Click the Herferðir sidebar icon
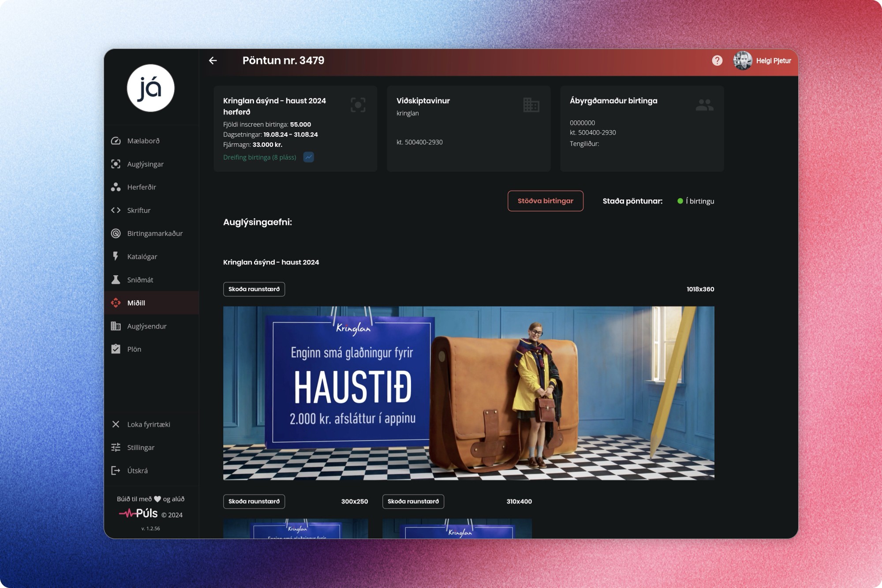882x588 pixels. (116, 187)
